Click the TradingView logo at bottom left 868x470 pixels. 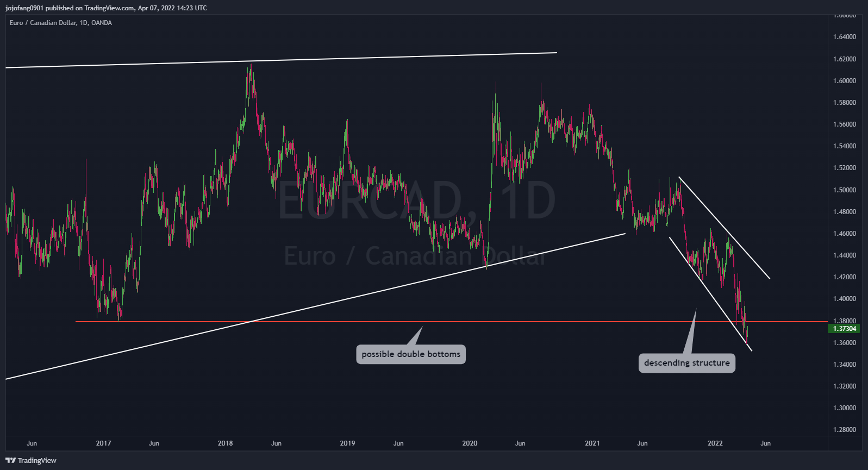click(31, 460)
